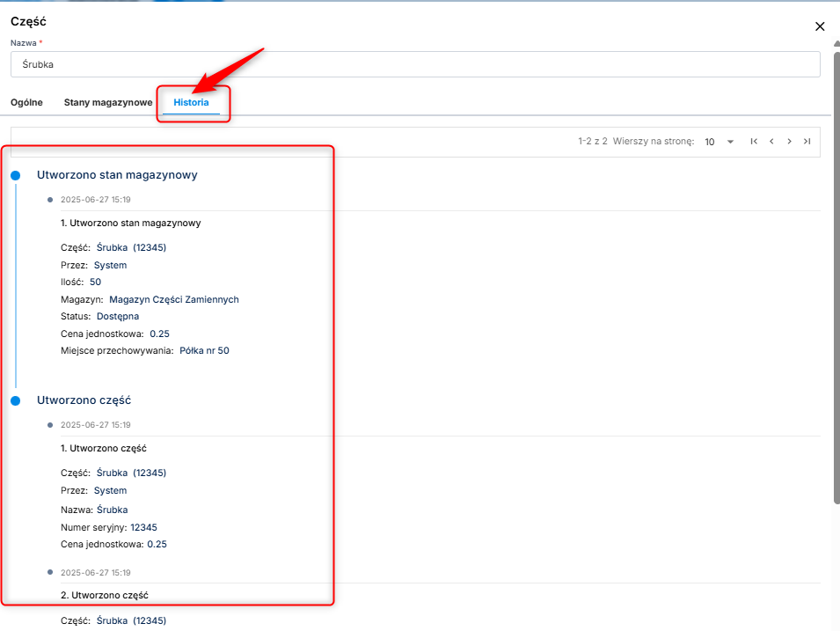Open Stany magazynowe tab
Screen dimensions: 840x631
click(108, 102)
